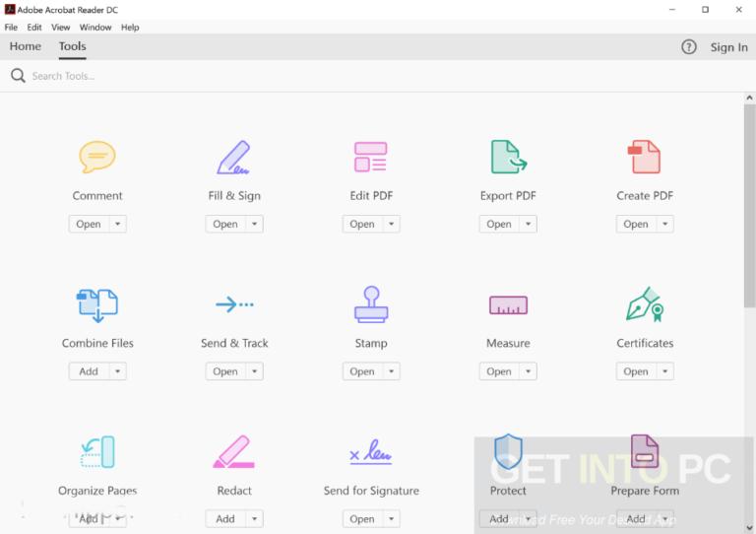756x534 pixels.
Task: Click the 'Organize Pages' label text
Action: pyautogui.click(x=97, y=491)
